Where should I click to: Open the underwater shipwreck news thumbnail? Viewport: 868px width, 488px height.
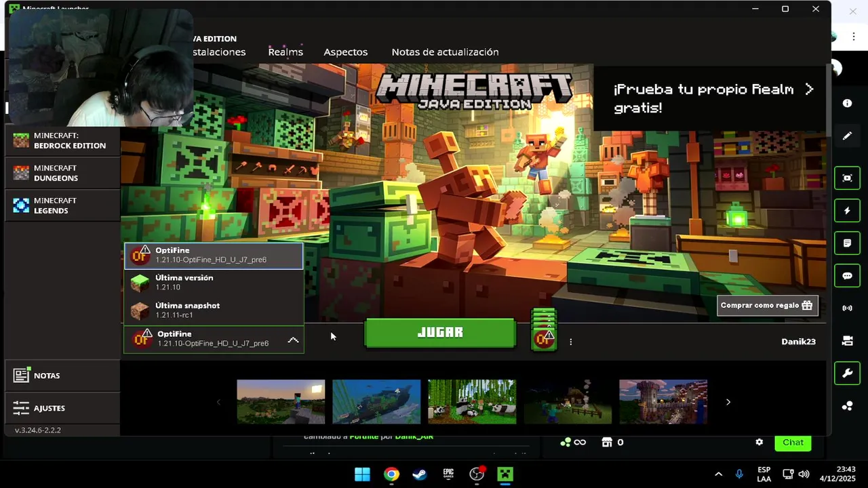(x=376, y=402)
